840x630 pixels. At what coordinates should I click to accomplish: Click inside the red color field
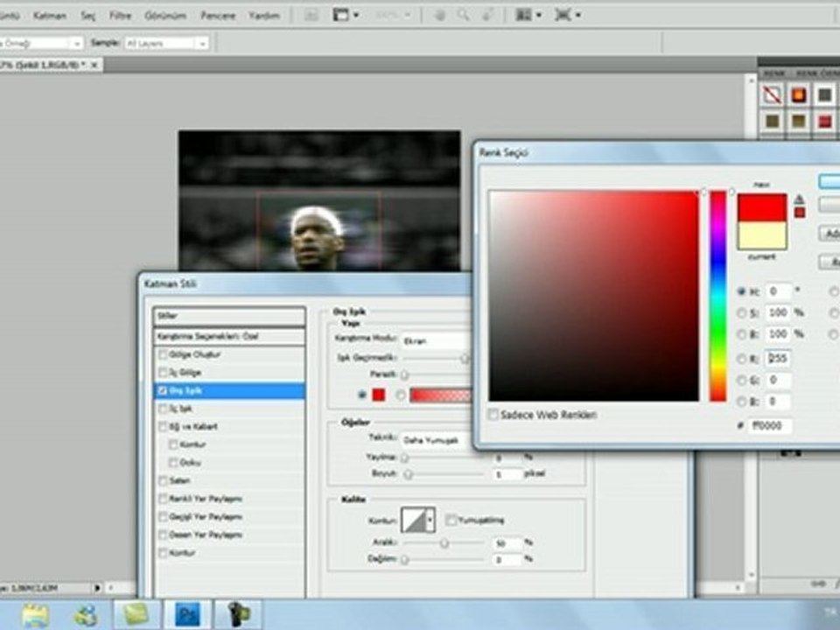593,296
